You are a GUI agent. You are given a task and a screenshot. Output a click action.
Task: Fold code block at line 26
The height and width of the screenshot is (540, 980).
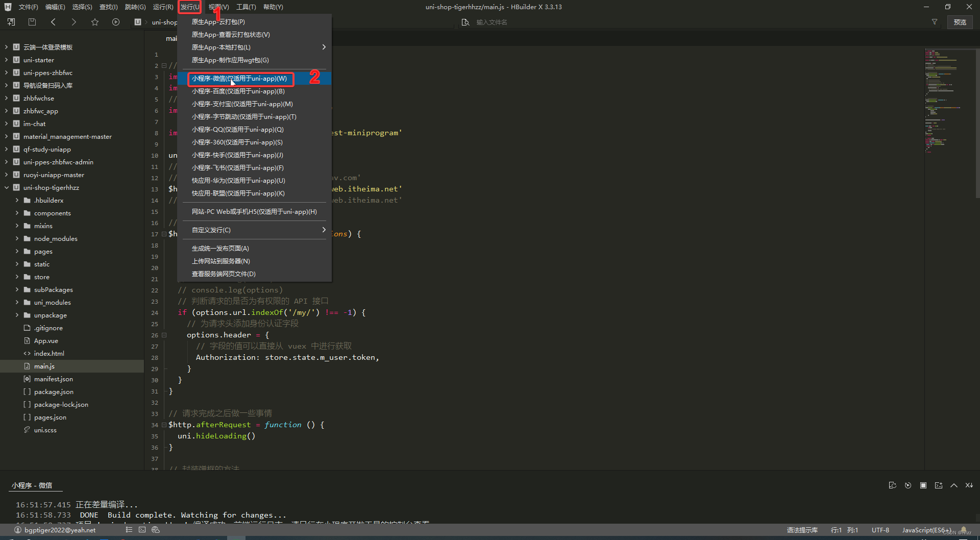(x=164, y=335)
